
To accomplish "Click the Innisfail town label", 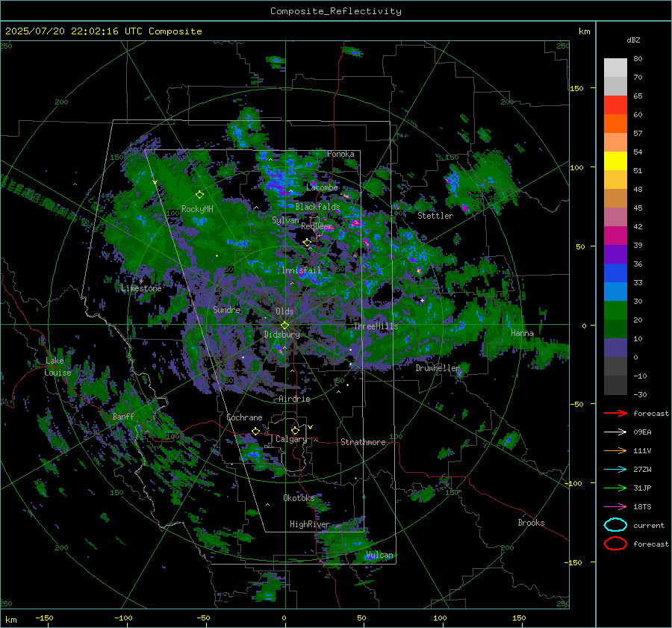I will pyautogui.click(x=301, y=270).
